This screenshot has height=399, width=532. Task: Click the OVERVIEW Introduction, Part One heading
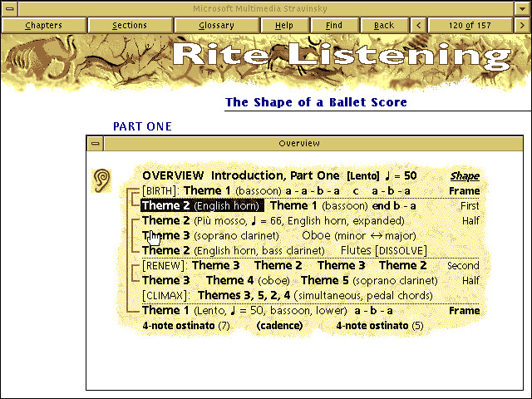click(x=241, y=175)
